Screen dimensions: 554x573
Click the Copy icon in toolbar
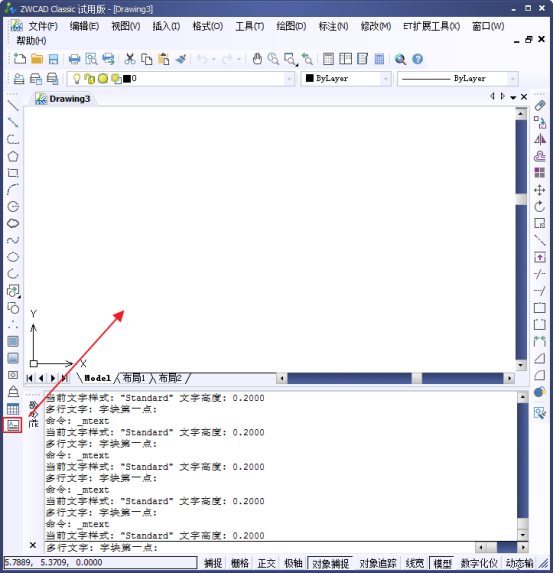pos(147,59)
